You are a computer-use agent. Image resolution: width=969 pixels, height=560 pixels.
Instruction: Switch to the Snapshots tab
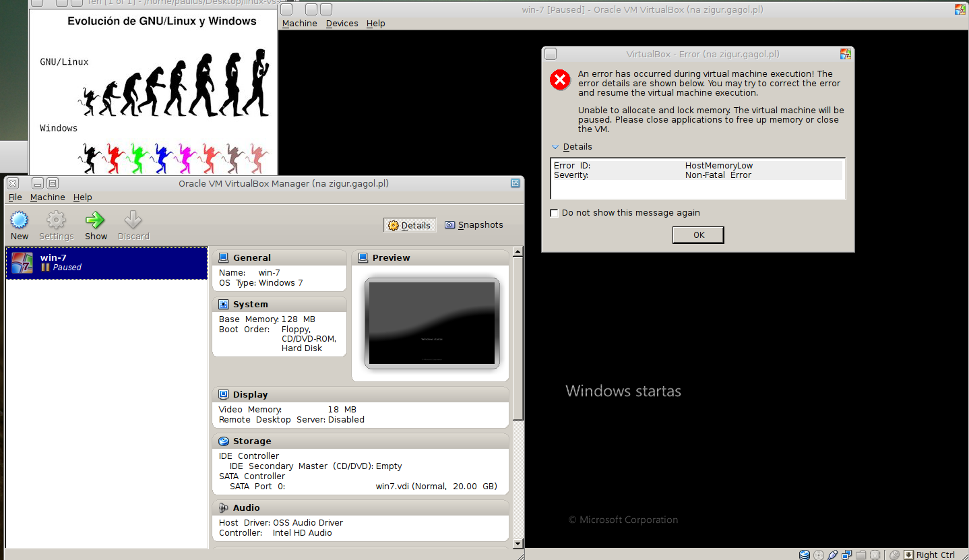coord(474,225)
